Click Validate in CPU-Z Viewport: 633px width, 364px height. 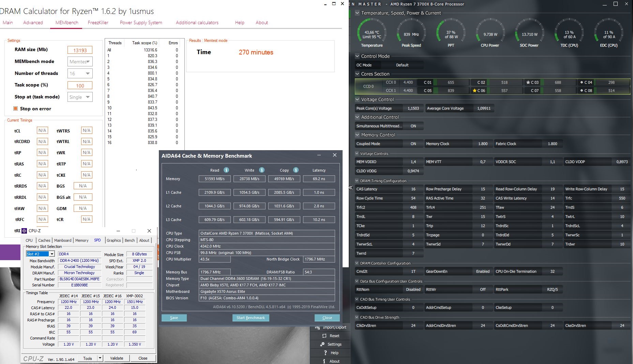pyautogui.click(x=117, y=358)
